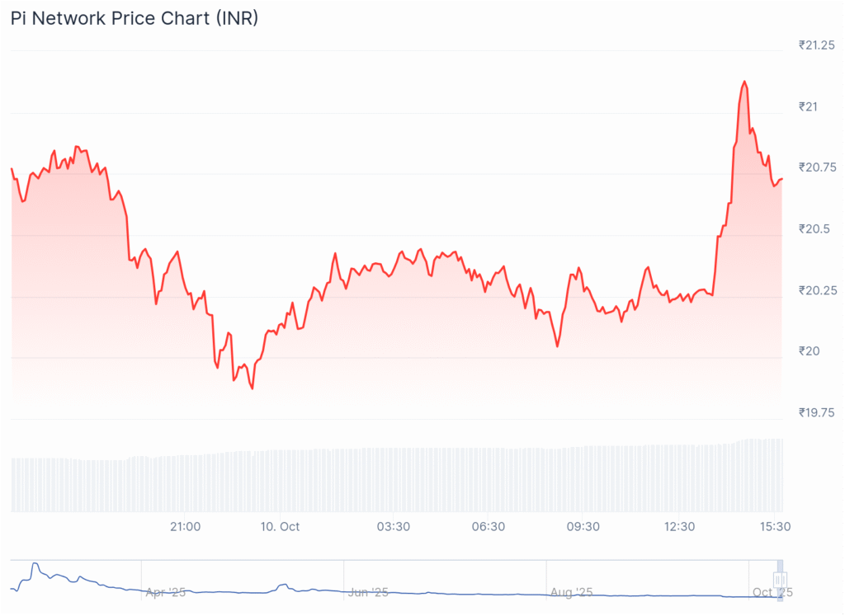The height and width of the screenshot is (616, 845).
Task: Click the Pi Network Price Chart (INR) title
Action: click(x=135, y=18)
